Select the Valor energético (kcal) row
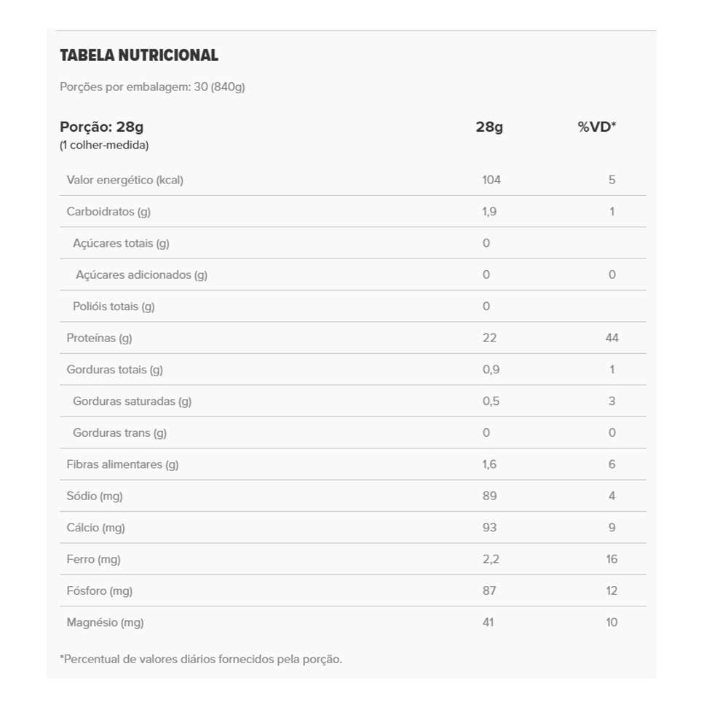The width and height of the screenshot is (728, 728). tap(124, 180)
